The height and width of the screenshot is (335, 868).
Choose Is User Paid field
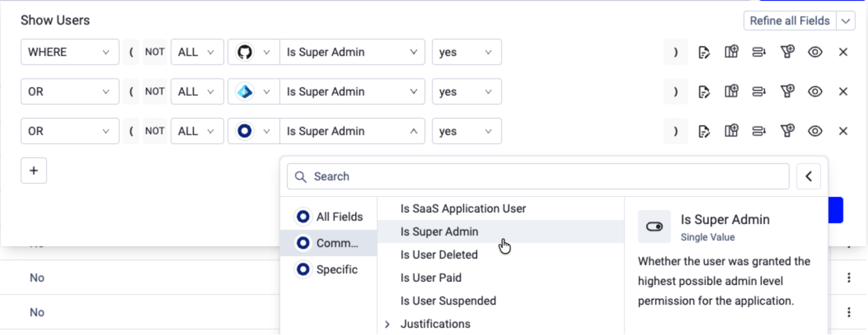click(501, 278)
